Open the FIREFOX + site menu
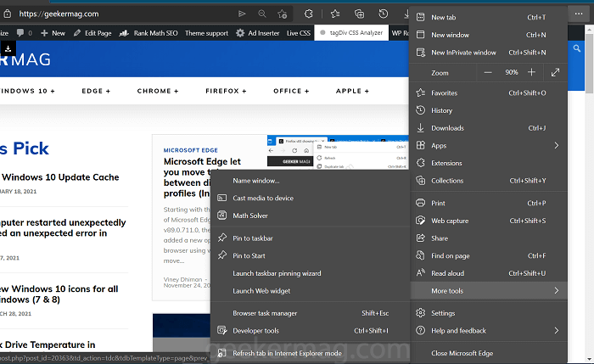Image resolution: width=594 pixels, height=364 pixels. (226, 91)
